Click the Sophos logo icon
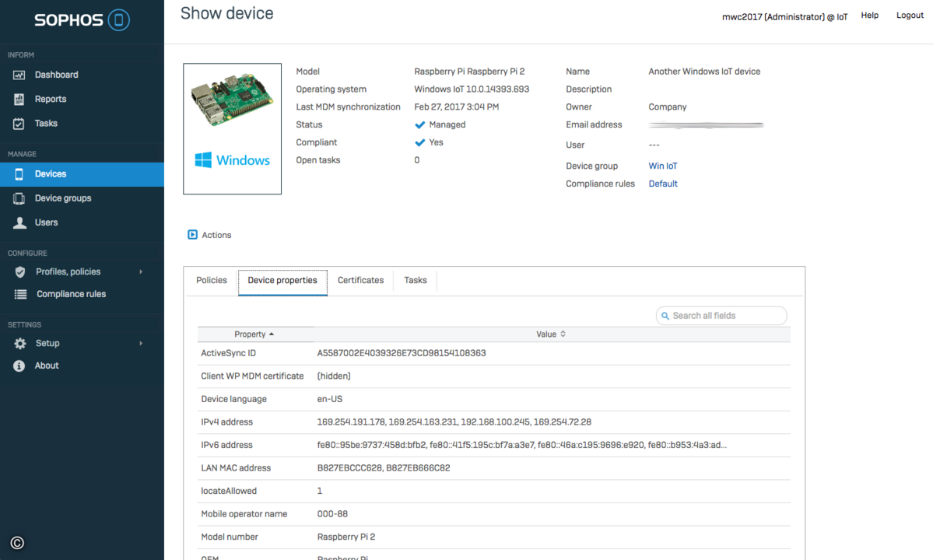The height and width of the screenshot is (560, 933). point(119,20)
